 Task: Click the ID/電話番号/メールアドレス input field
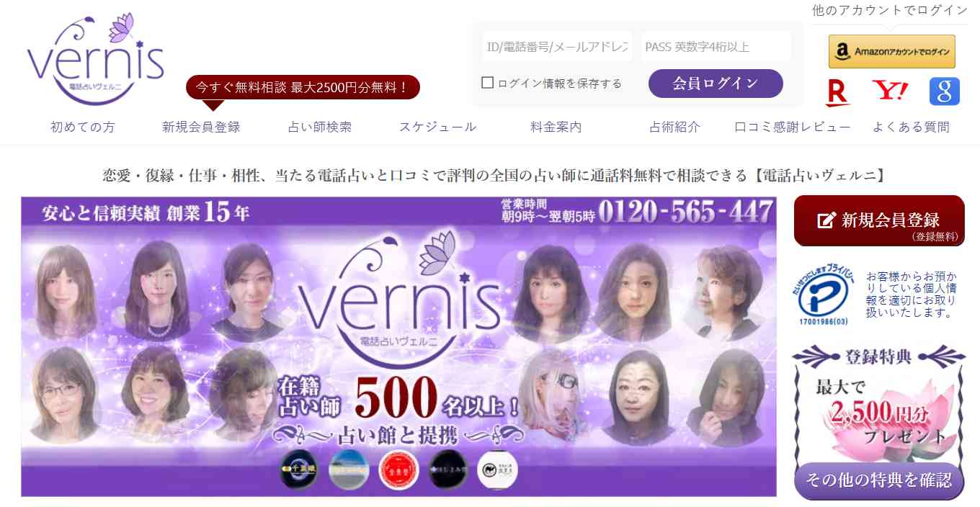tap(557, 47)
